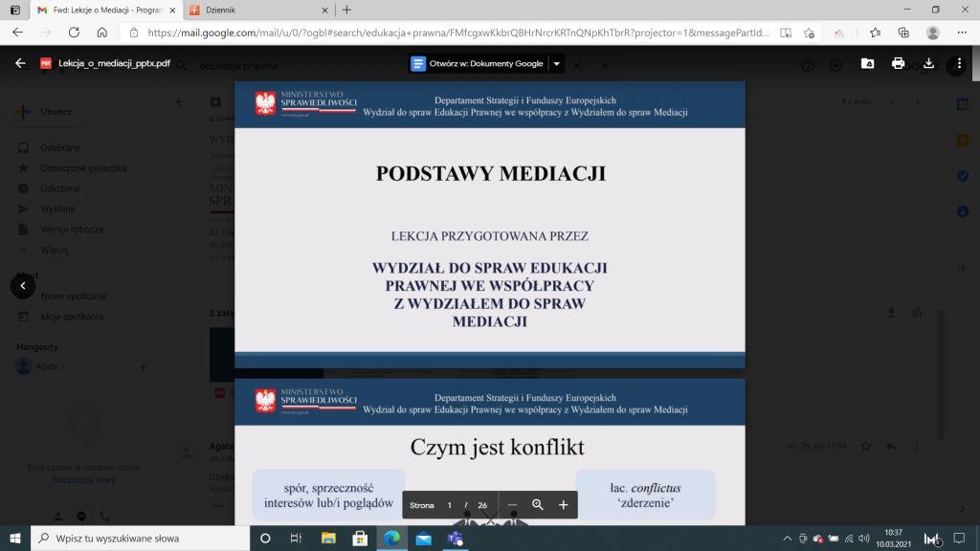This screenshot has height=551, width=980.
Task: Open a new browser tab
Action: click(x=346, y=10)
